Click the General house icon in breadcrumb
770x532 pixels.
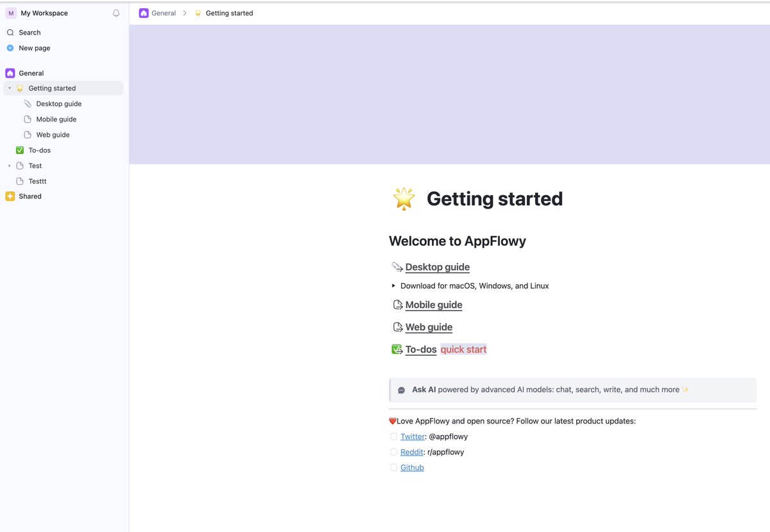[144, 13]
